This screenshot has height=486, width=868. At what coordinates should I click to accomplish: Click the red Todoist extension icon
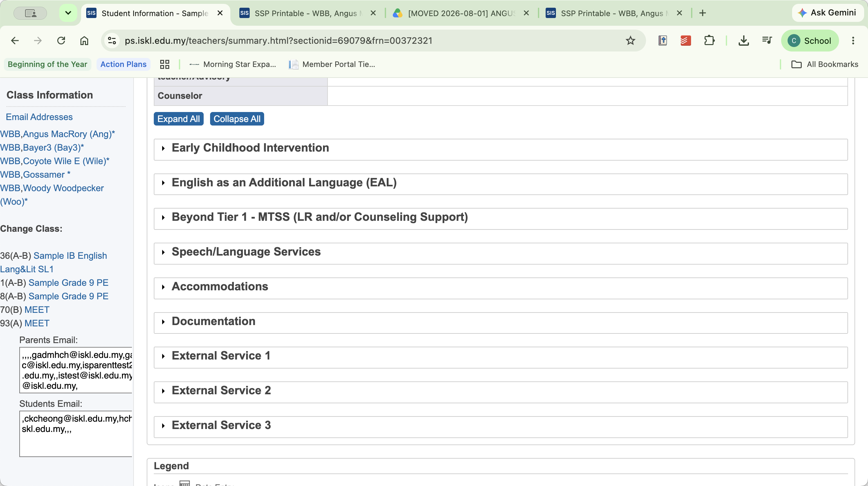(x=685, y=41)
